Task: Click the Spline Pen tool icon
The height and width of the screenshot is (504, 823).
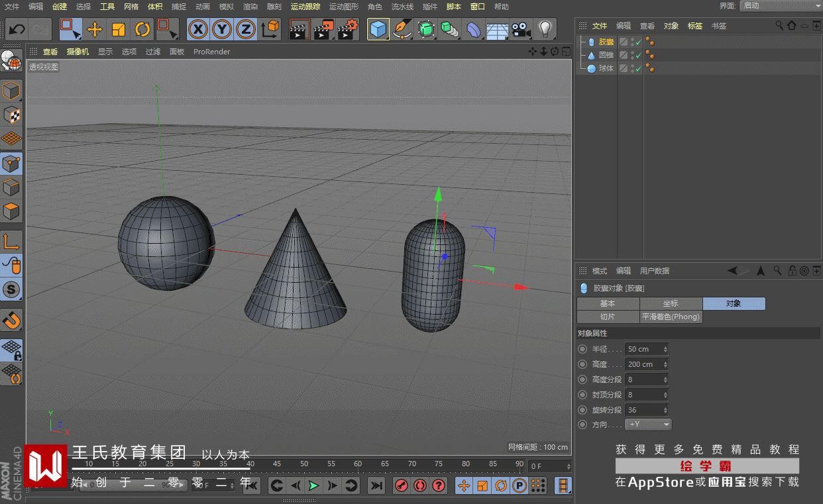Action: 402,29
